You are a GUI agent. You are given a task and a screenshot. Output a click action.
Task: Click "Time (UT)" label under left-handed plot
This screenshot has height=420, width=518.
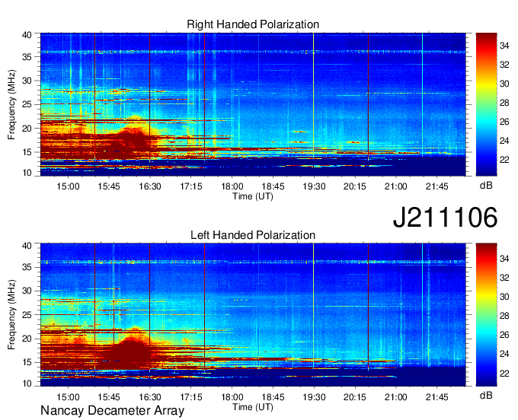click(x=253, y=407)
